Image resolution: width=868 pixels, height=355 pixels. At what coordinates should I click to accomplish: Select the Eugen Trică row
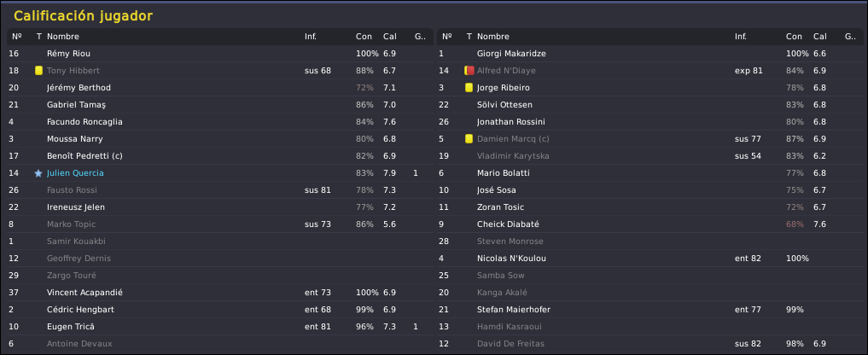pyautogui.click(x=219, y=327)
